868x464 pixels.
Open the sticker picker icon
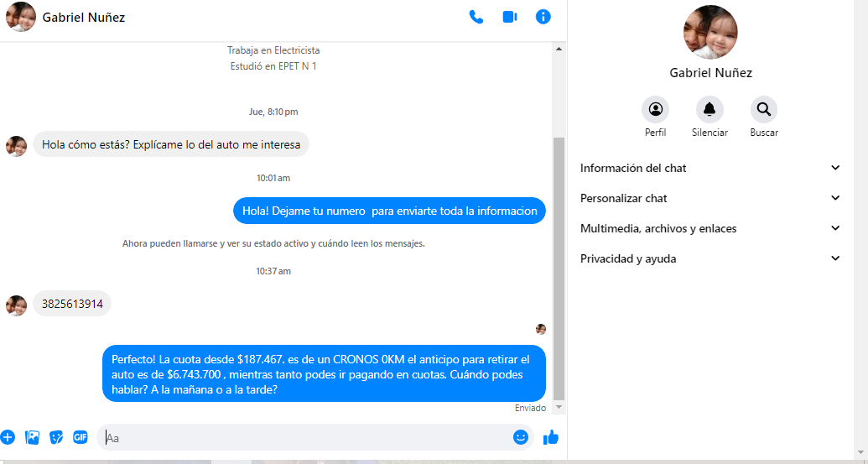(56, 437)
